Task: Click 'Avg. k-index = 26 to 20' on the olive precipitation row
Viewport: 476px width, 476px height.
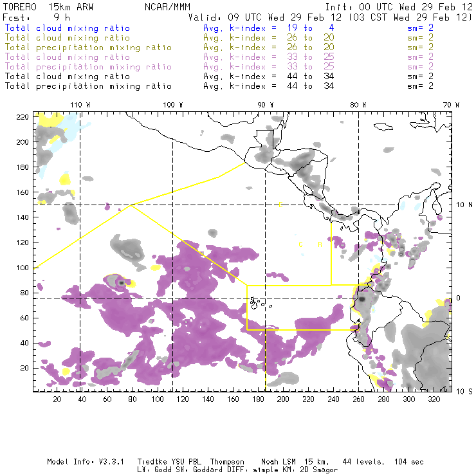Action: coord(269,48)
